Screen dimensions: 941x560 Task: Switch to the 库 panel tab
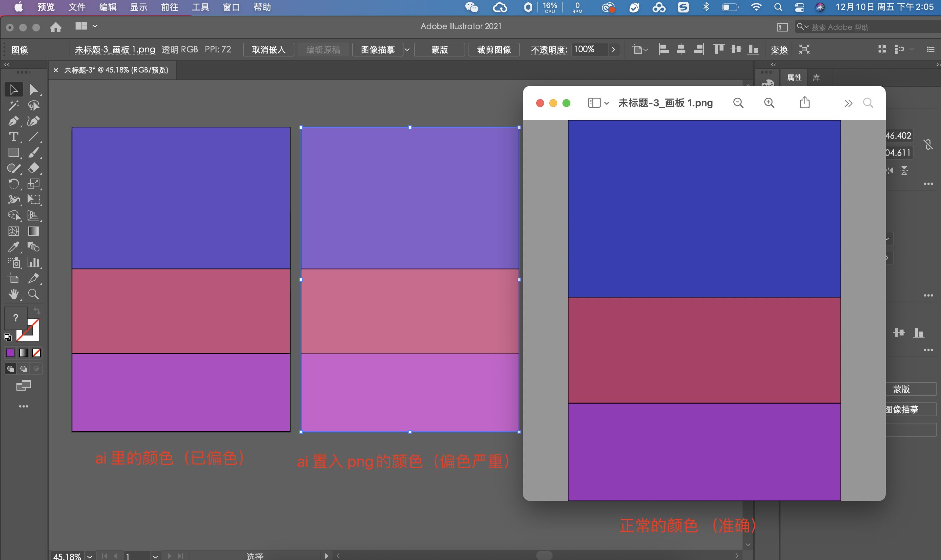click(816, 77)
